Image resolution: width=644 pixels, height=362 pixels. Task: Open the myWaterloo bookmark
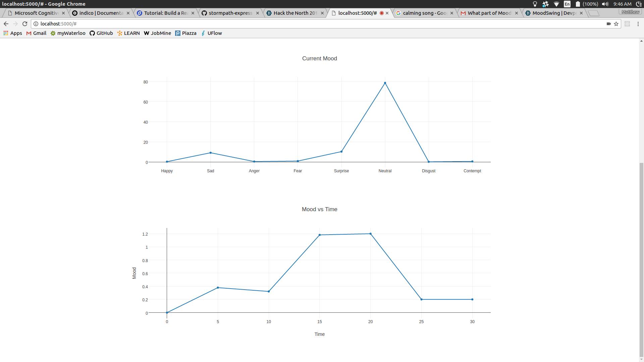tap(68, 33)
